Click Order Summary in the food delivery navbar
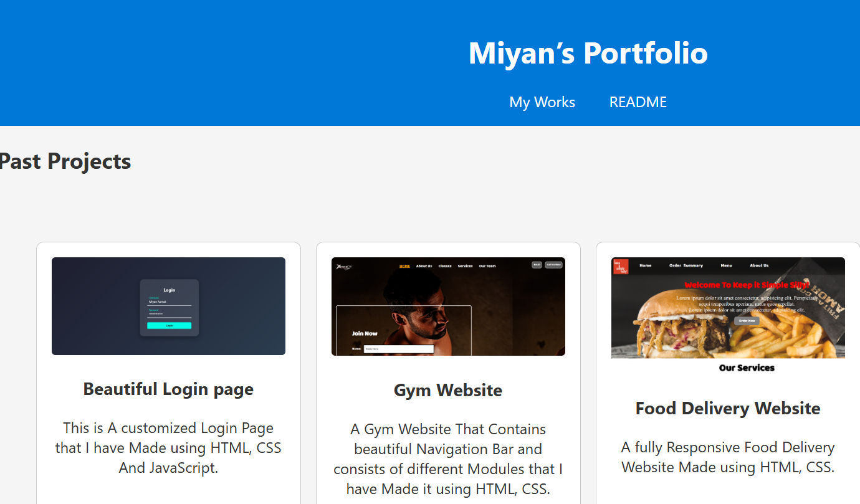 coord(686,265)
